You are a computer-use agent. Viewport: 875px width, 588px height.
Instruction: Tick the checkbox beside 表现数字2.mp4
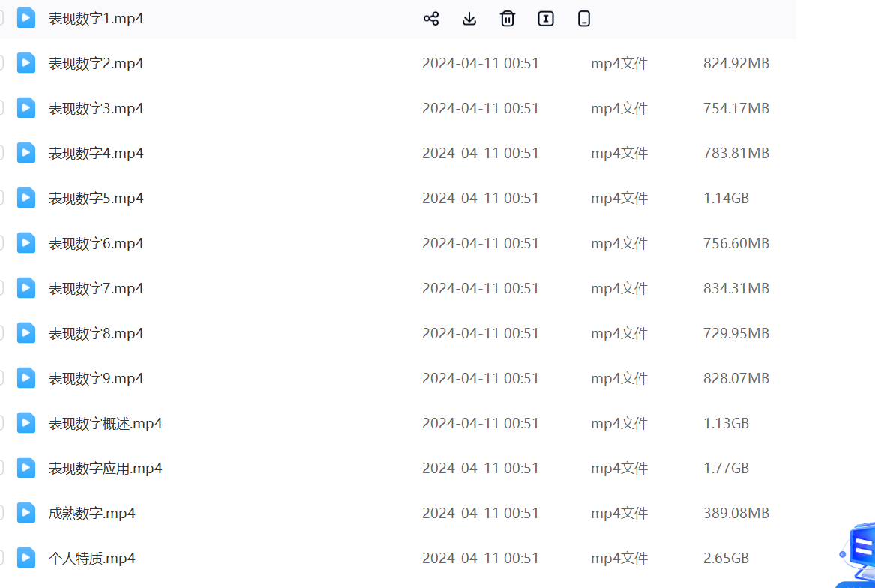click(1, 63)
